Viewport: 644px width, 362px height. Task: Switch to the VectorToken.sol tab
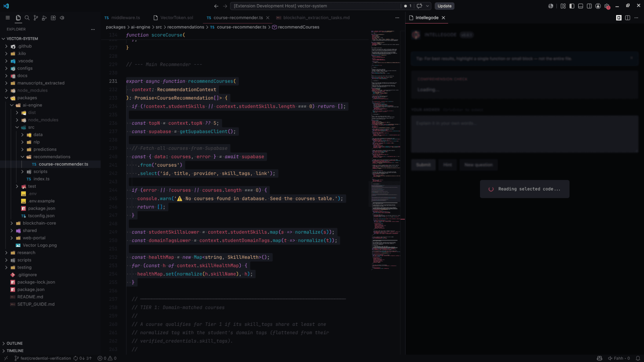pos(173,18)
